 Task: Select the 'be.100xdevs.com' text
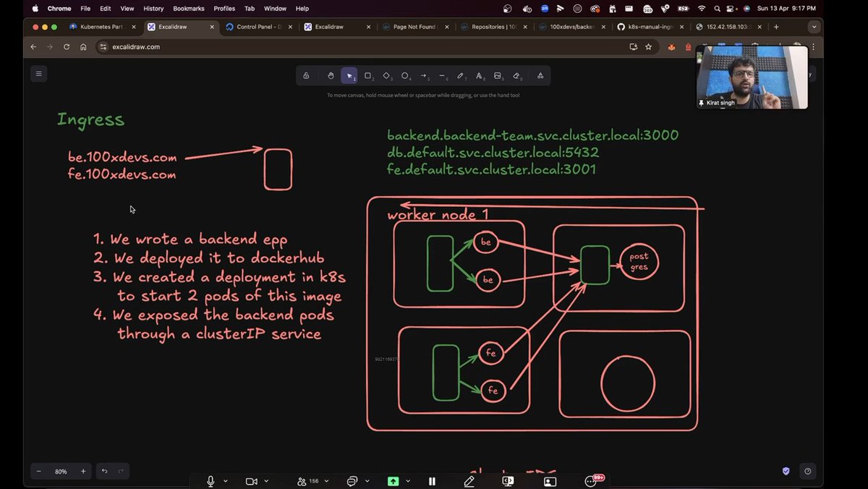point(122,157)
